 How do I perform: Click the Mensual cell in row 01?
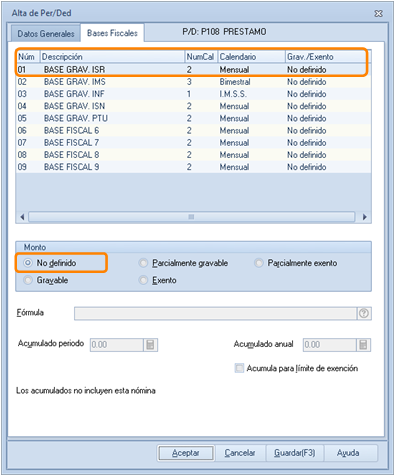coord(234,70)
